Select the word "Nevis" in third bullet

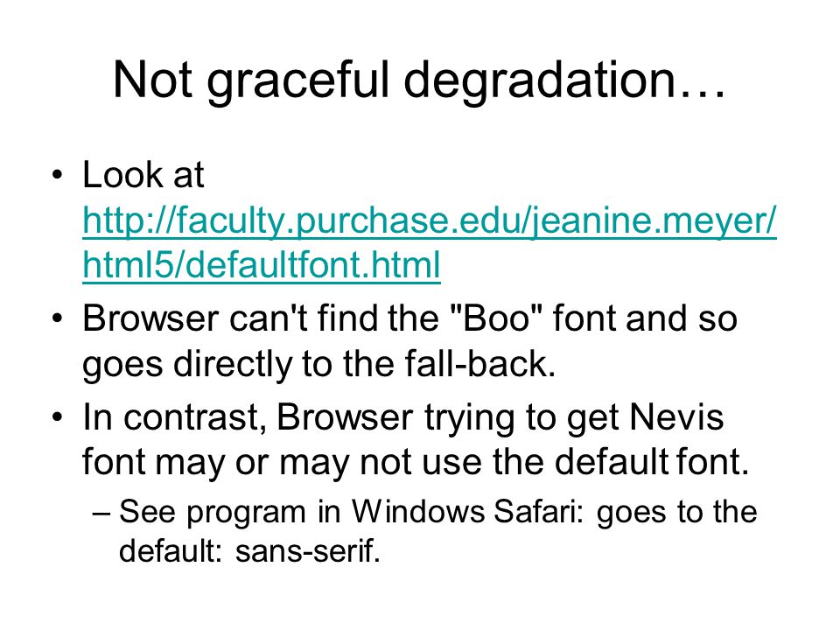tap(676, 416)
